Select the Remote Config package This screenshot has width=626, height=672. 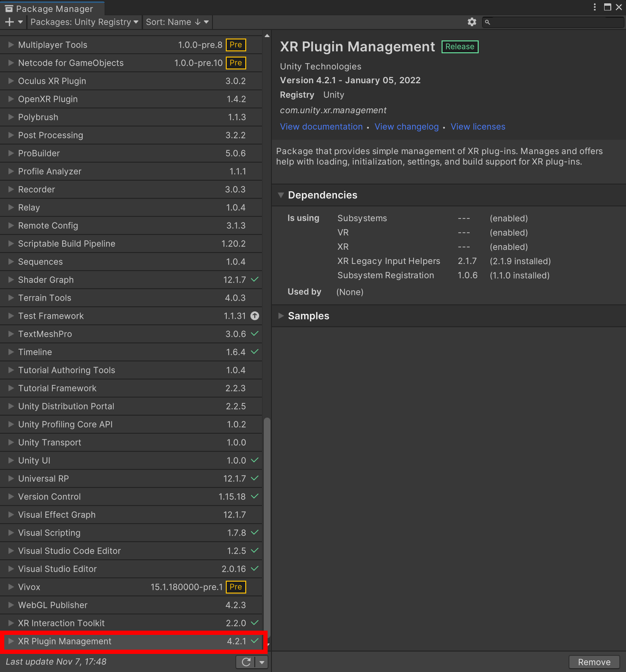(131, 225)
